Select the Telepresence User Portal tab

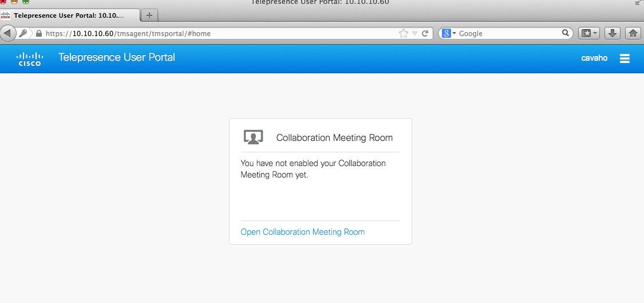70,15
